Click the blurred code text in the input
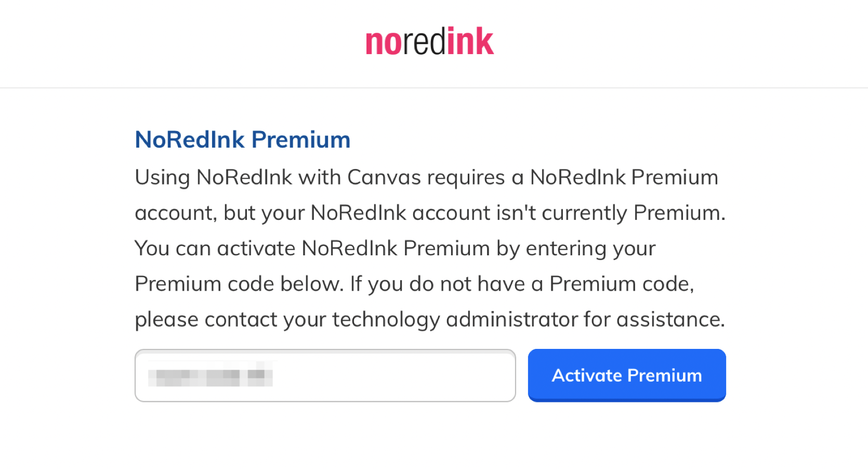Viewport: 868px width, 469px height. tap(211, 374)
